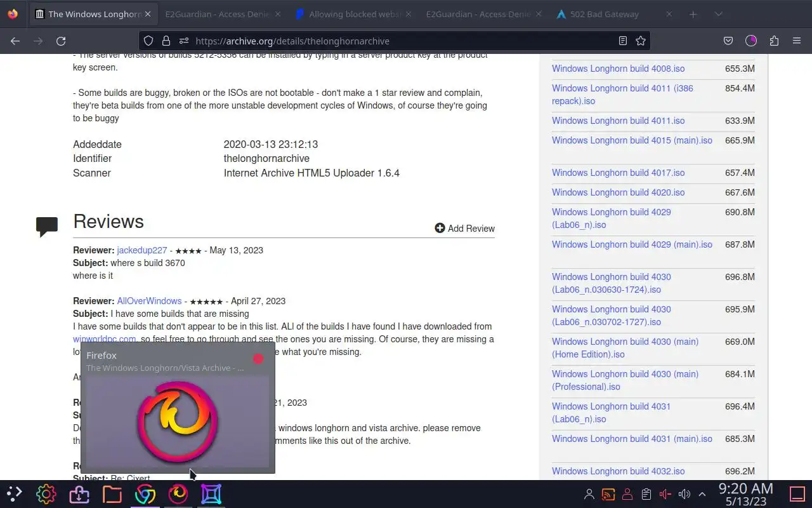Open volume speaker tray icon
Viewport: 812px width, 508px height.
(684, 494)
